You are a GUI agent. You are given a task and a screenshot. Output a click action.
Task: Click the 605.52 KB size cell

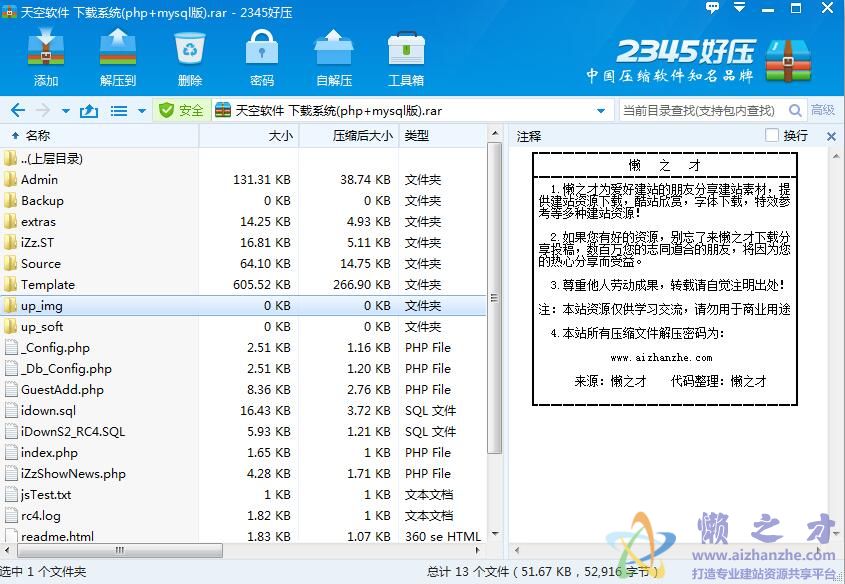(261, 284)
